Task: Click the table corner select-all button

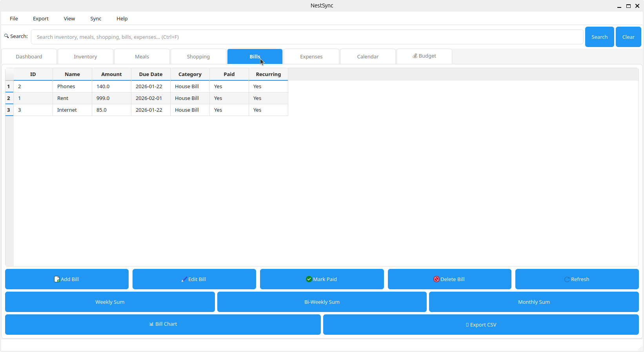Action: [x=9, y=74]
